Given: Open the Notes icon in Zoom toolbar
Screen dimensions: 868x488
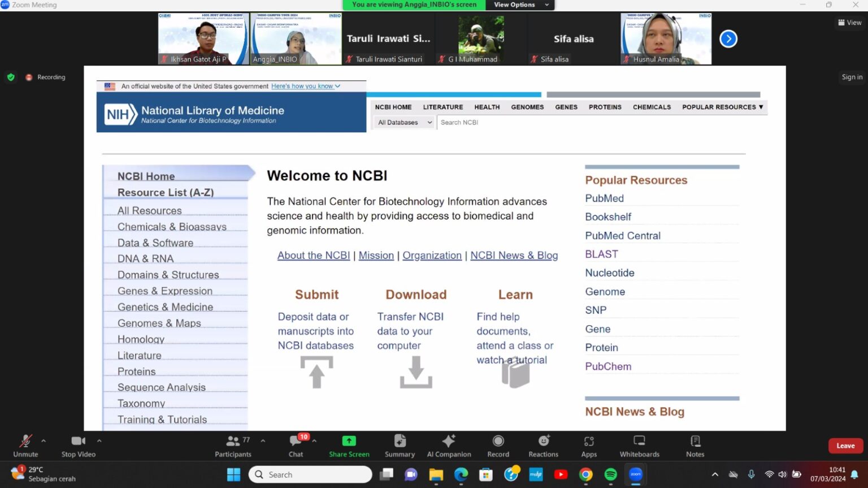Looking at the screenshot, I should point(695,441).
